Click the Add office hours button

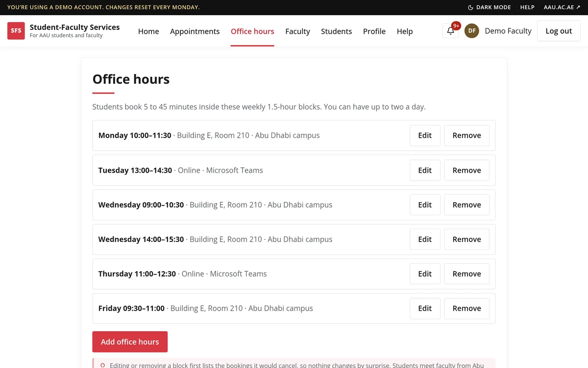click(130, 342)
